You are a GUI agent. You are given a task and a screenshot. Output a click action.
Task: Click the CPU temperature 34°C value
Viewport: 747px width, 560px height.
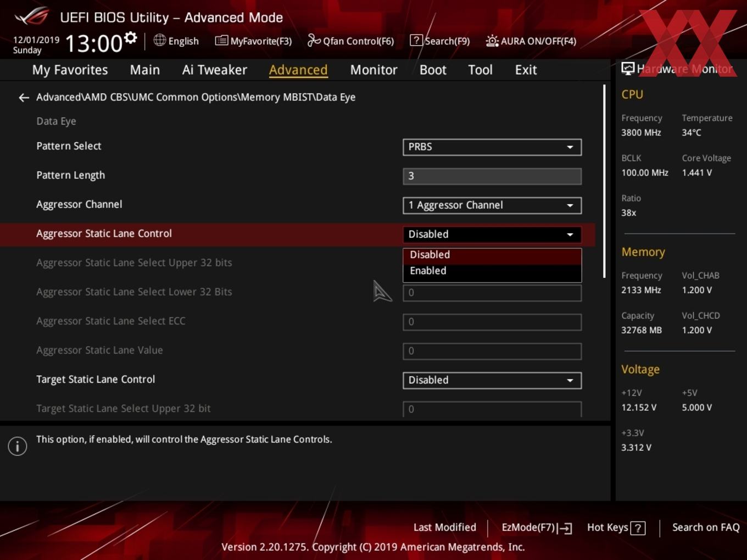click(692, 132)
